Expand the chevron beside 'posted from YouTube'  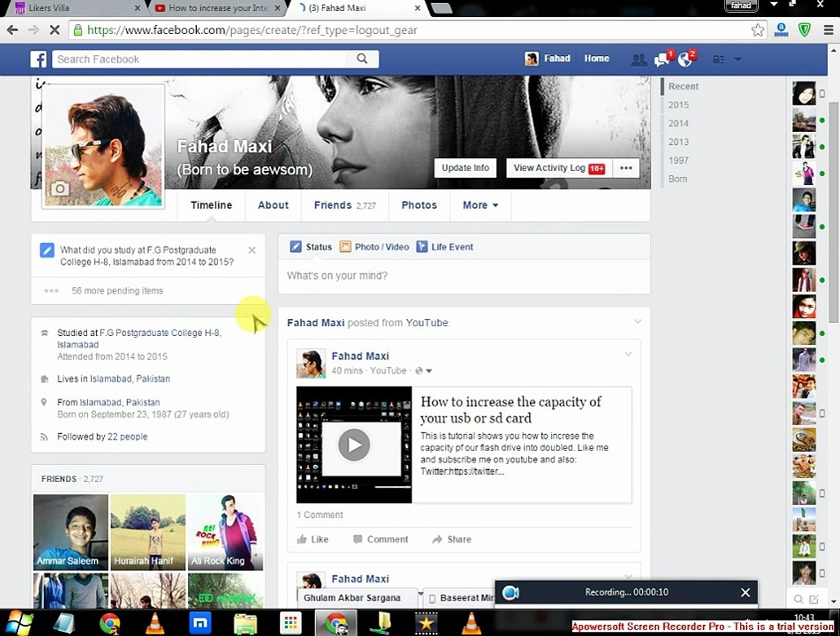pos(637,322)
